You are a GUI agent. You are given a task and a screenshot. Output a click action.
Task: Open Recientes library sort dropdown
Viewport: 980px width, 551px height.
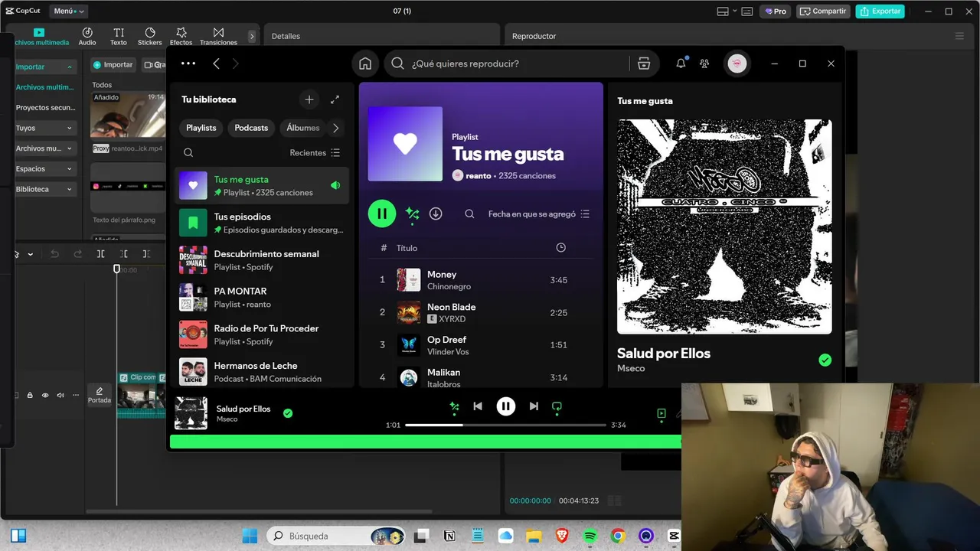pos(315,152)
